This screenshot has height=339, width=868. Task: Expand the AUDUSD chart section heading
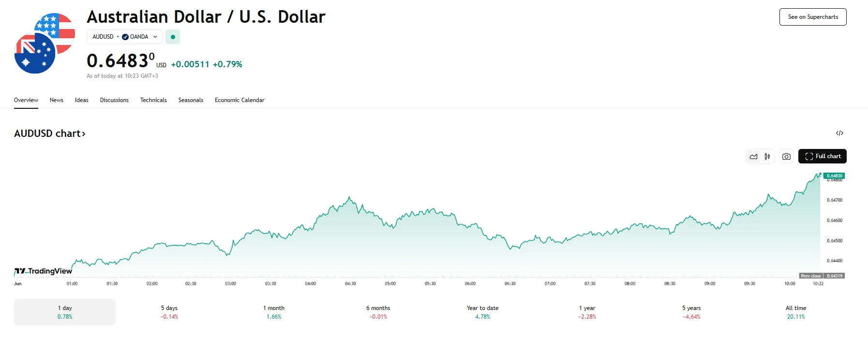click(x=50, y=133)
